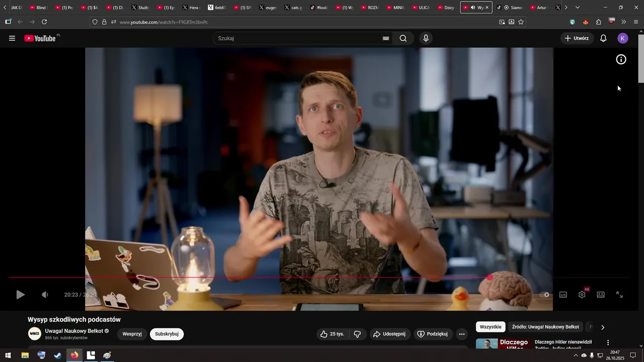Toggle subtitles with the captions button

tap(563, 295)
